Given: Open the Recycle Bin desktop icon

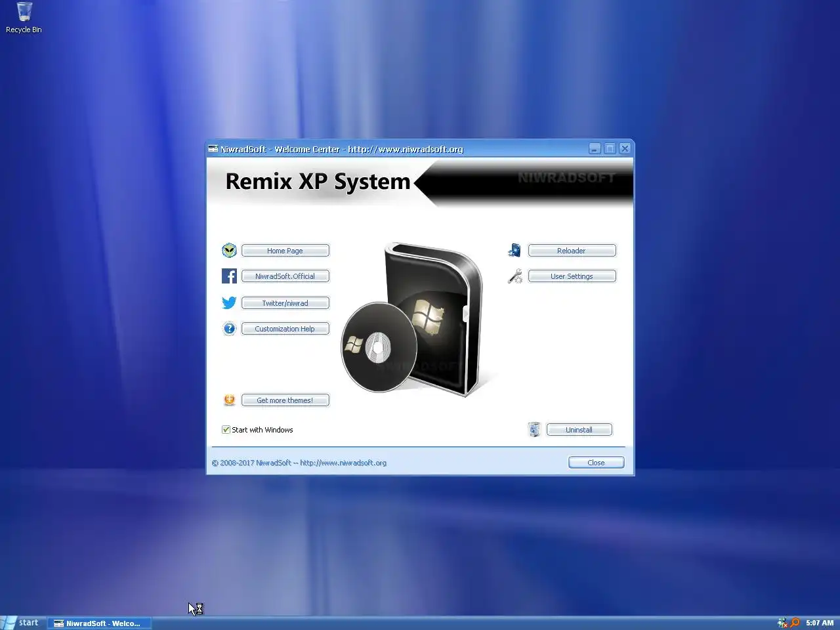Looking at the screenshot, I should point(24,18).
